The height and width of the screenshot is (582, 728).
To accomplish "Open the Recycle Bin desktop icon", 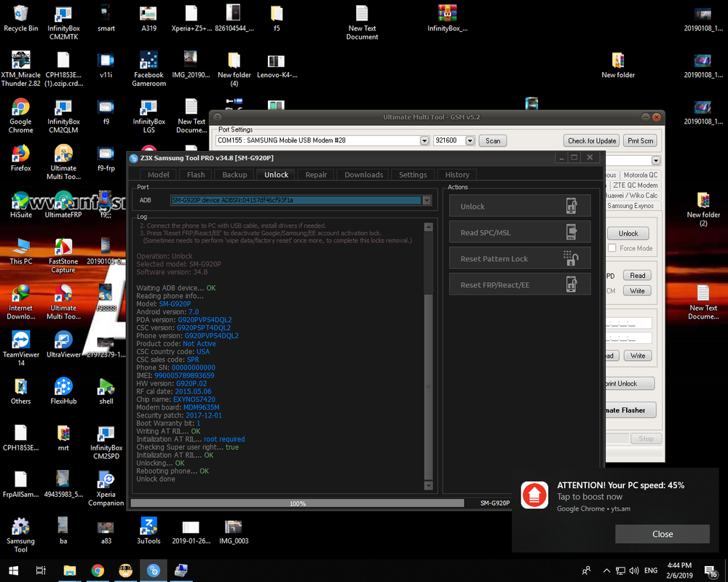I will [20, 20].
